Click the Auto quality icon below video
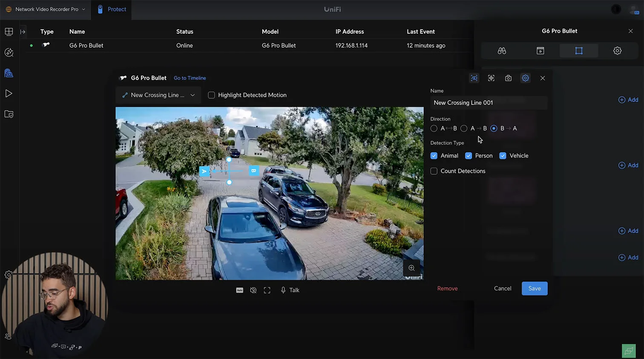The image size is (644, 359). click(240, 290)
